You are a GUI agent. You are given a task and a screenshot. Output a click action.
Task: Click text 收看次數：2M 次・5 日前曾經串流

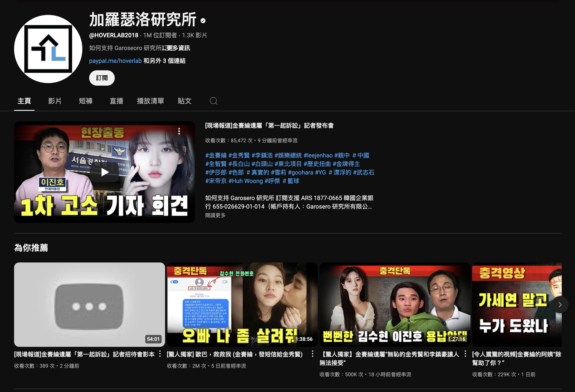[206, 366]
